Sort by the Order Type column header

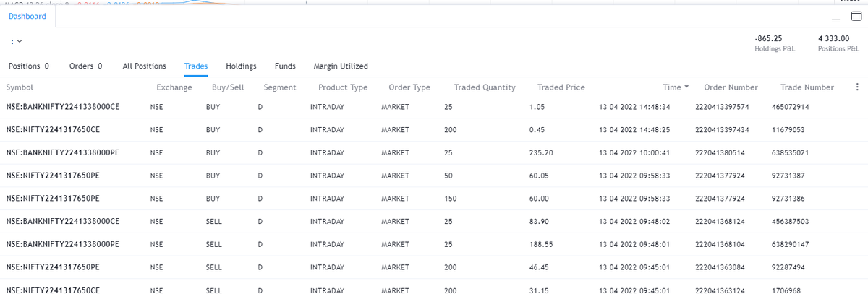point(409,87)
